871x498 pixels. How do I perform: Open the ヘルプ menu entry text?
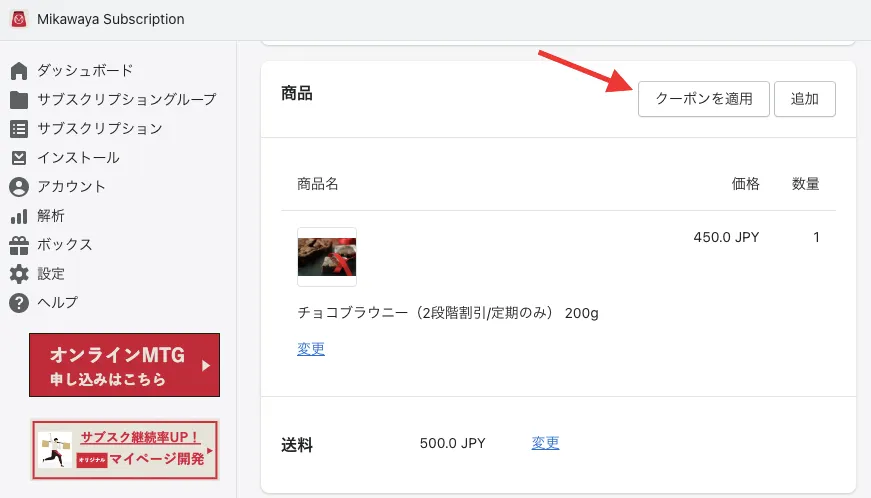pyautogui.click(x=58, y=303)
